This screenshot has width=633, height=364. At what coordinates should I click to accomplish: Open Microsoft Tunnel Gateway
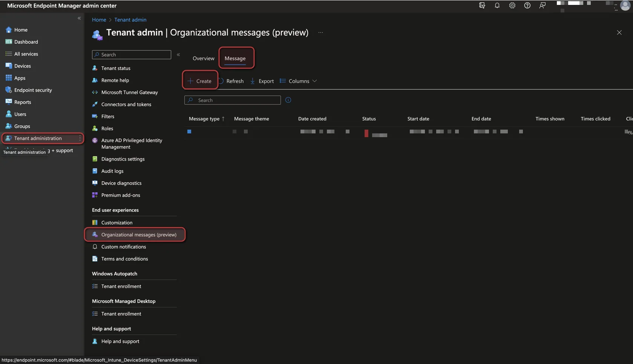pos(129,92)
